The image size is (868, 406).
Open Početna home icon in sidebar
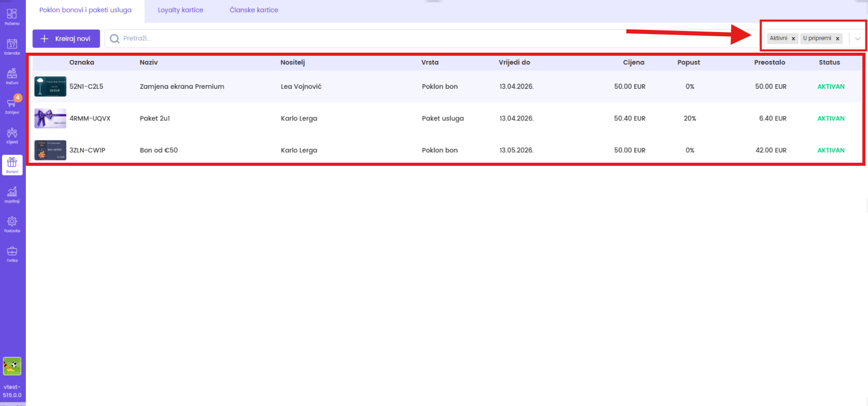pyautogui.click(x=12, y=16)
